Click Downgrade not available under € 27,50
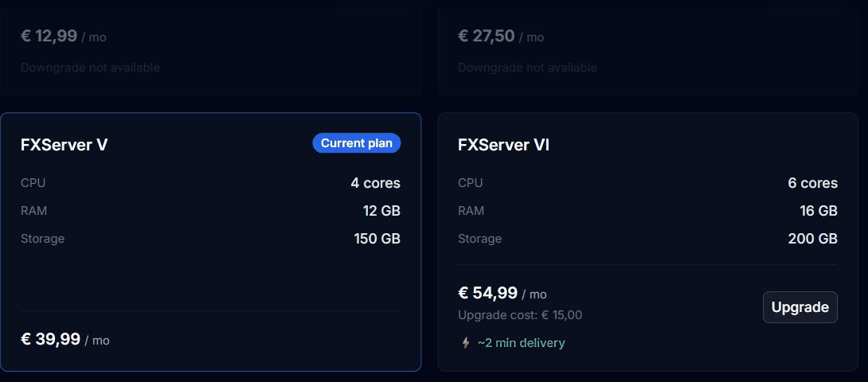This screenshot has width=868, height=382. [x=527, y=68]
